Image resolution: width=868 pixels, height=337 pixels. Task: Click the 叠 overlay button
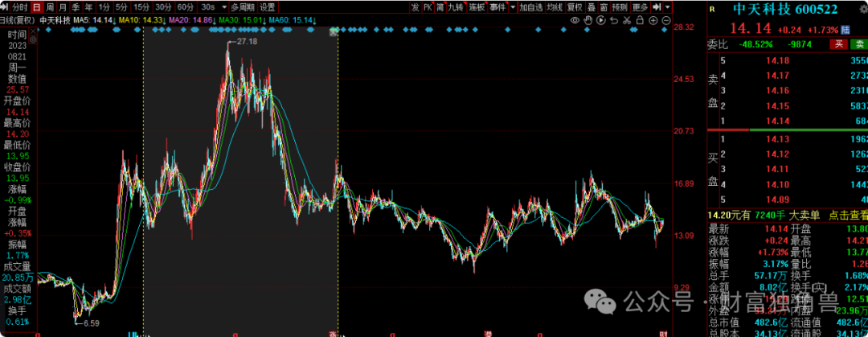(592, 7)
